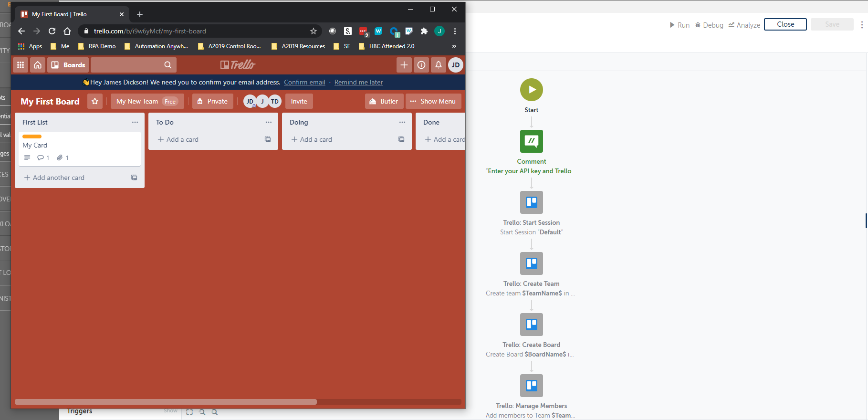This screenshot has height=420, width=868.
Task: Change board visibility Private
Action: [x=213, y=101]
